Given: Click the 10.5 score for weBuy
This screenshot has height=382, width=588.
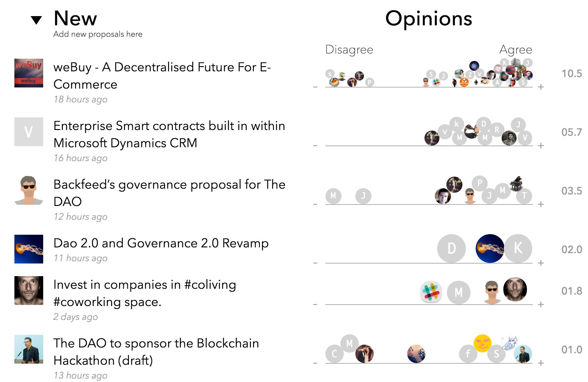Looking at the screenshot, I should (572, 74).
